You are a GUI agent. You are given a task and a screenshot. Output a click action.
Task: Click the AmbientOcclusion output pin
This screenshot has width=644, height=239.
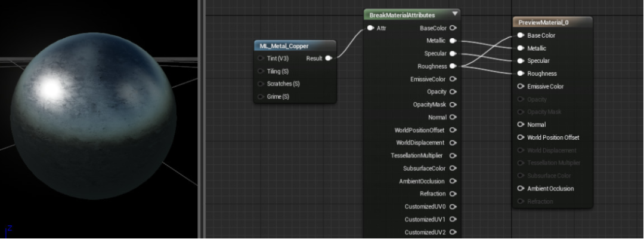[x=453, y=181]
